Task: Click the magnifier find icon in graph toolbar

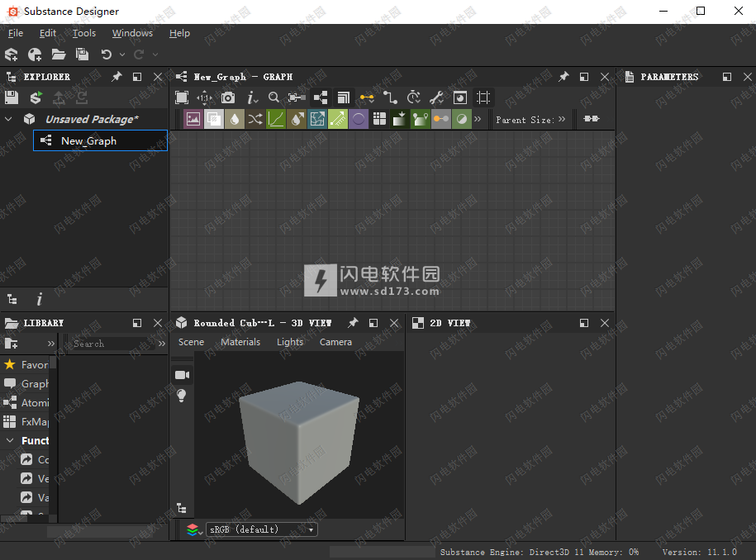Action: [273, 97]
